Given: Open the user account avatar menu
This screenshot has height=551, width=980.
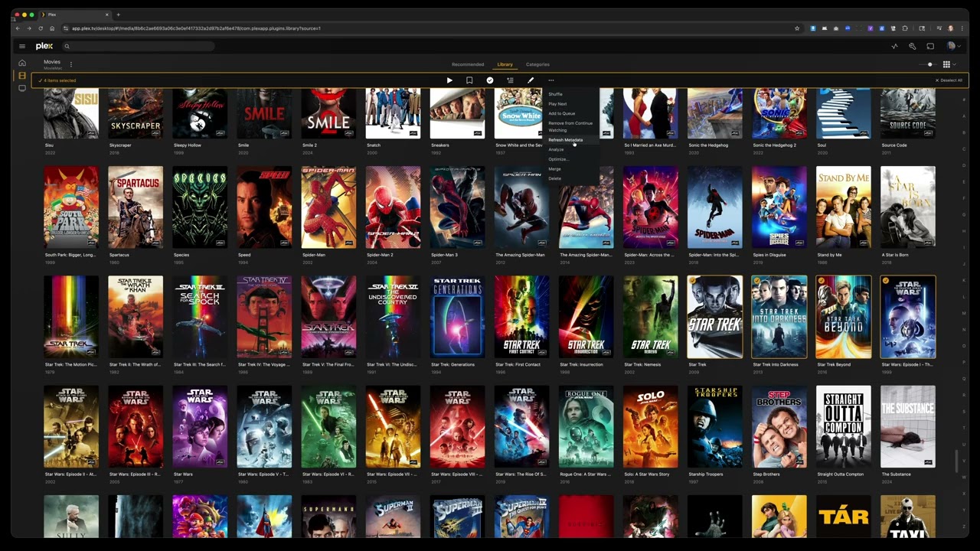Looking at the screenshot, I should tap(952, 46).
